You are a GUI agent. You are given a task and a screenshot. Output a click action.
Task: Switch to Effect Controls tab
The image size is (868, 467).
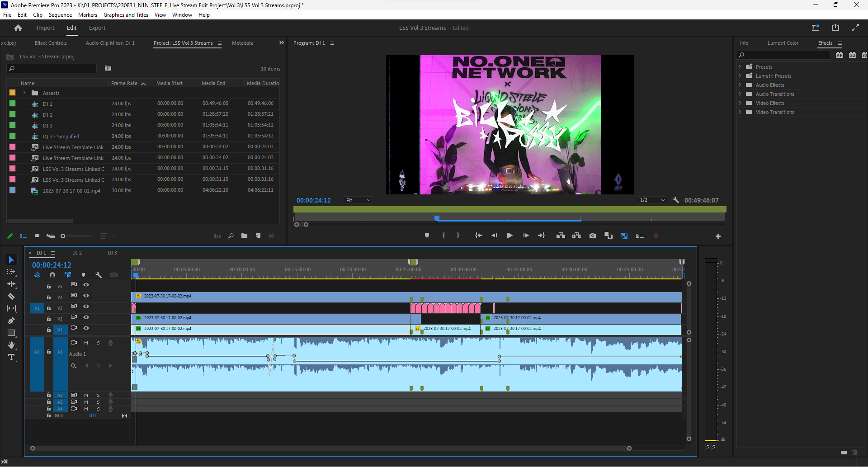tap(51, 43)
